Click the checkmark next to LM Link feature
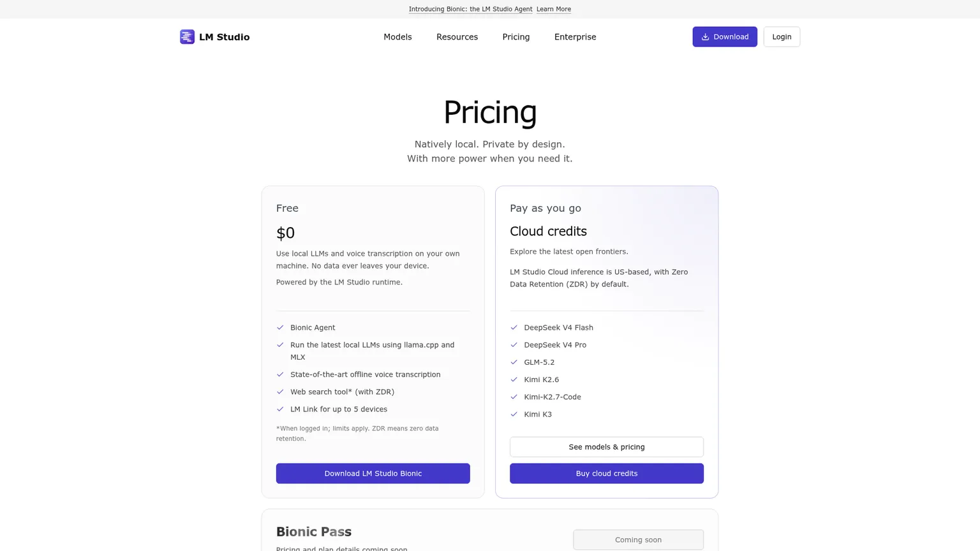 pyautogui.click(x=280, y=409)
